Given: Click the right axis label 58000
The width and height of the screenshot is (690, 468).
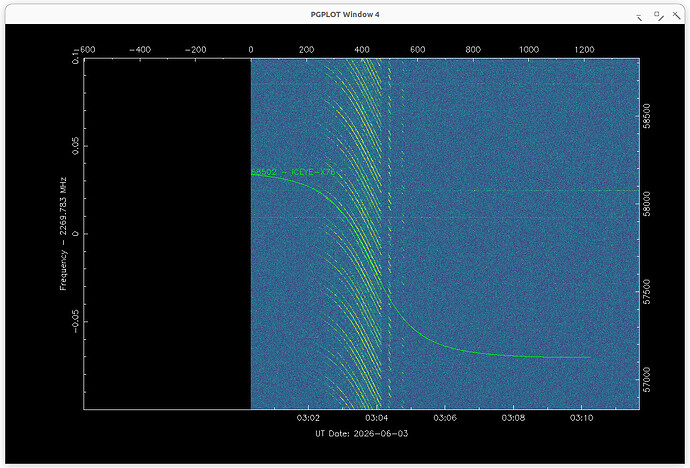Looking at the screenshot, I should [x=646, y=204].
